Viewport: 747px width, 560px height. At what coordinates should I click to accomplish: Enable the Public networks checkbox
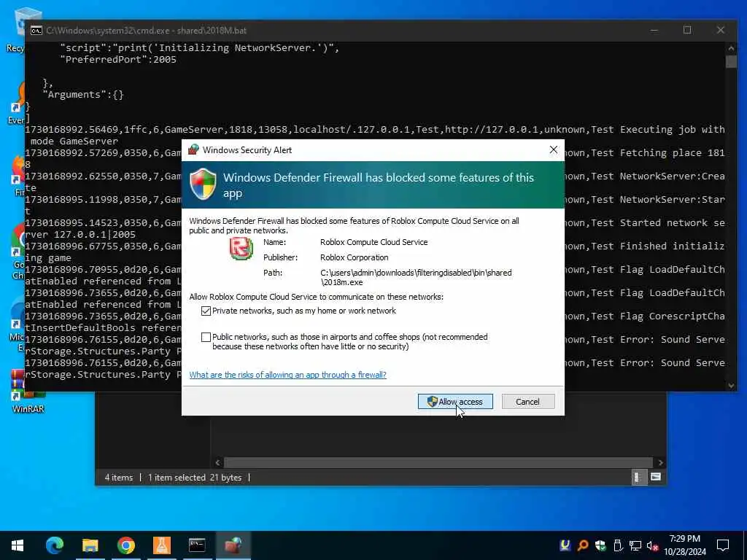tap(206, 337)
